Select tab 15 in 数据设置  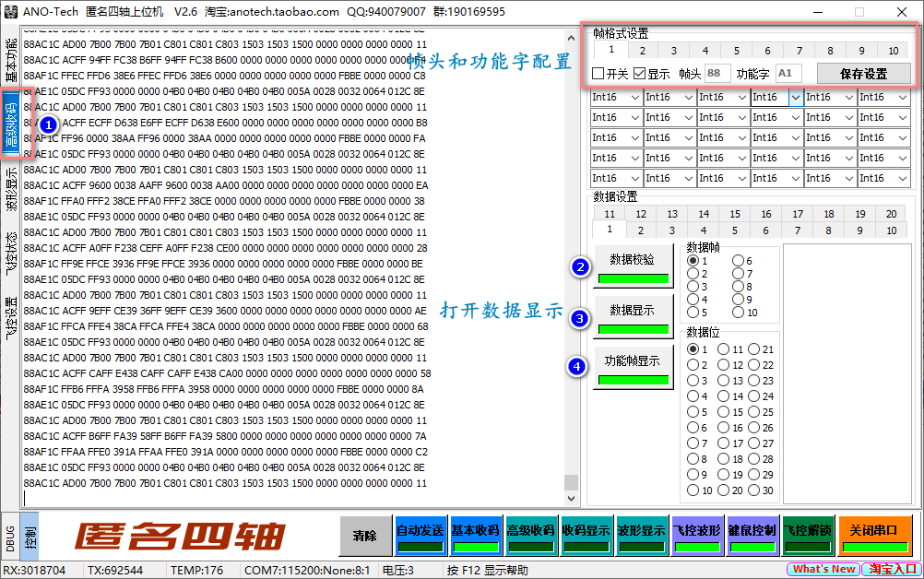tap(735, 214)
